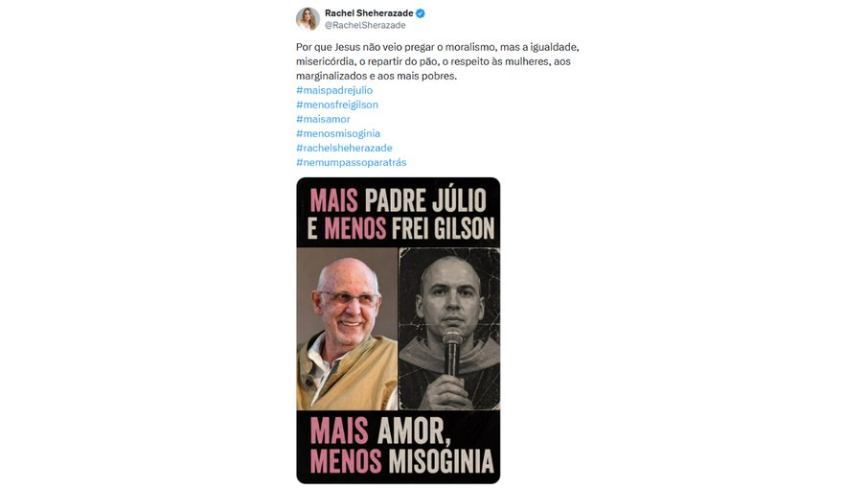Viewport: 868px width, 488px height.
Task: Click the 'Mais amor, menos misoginia' caption
Action: tap(401, 447)
